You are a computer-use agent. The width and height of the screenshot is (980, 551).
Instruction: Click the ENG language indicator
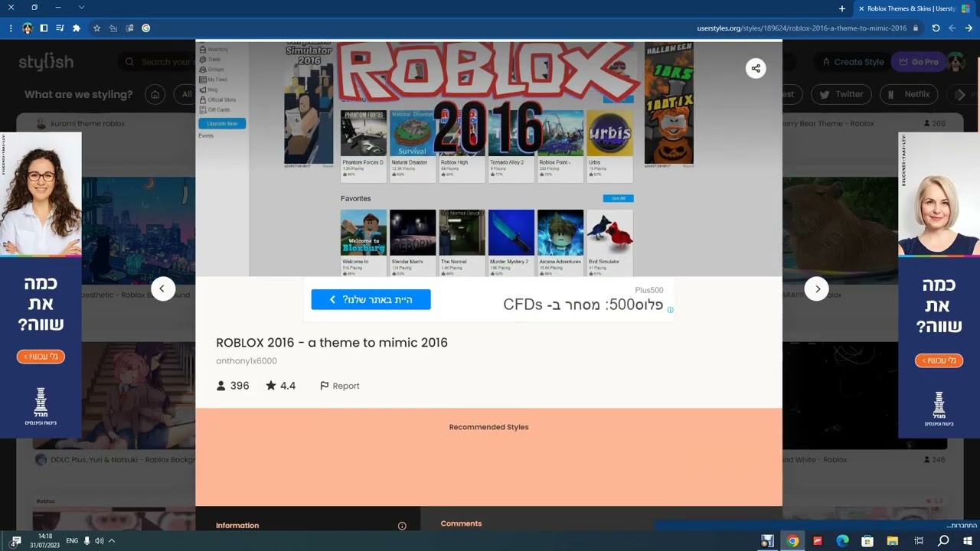(x=72, y=541)
